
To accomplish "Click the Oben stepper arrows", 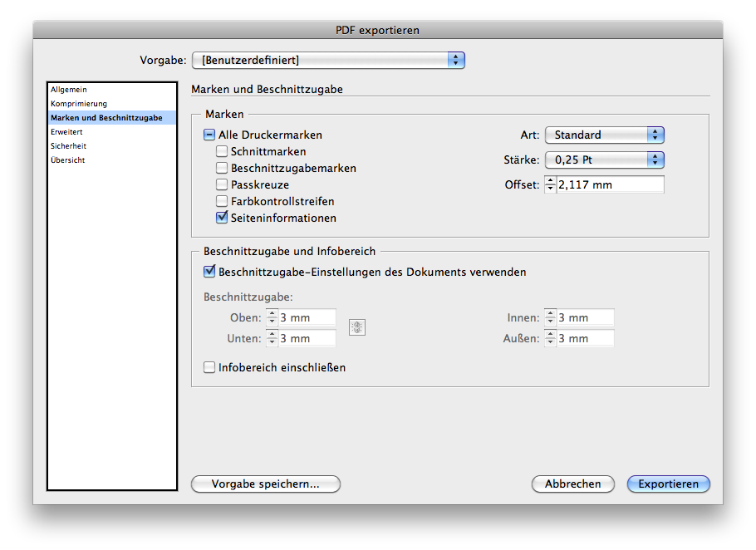I will (272, 317).
